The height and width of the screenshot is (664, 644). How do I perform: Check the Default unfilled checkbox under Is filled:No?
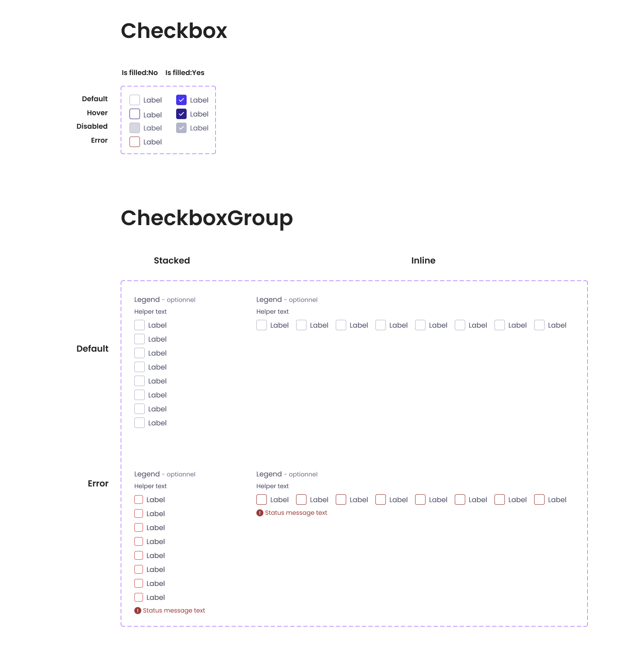pos(135,100)
